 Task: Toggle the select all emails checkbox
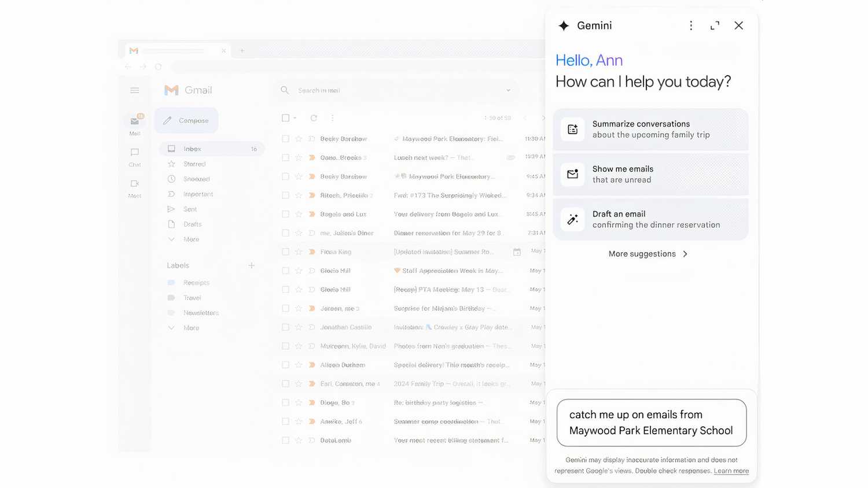coord(285,118)
